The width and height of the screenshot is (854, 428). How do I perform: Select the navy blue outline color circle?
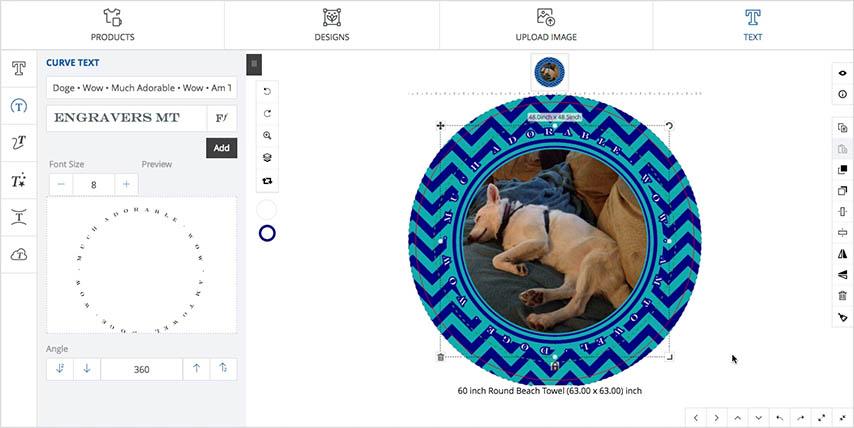(x=267, y=234)
